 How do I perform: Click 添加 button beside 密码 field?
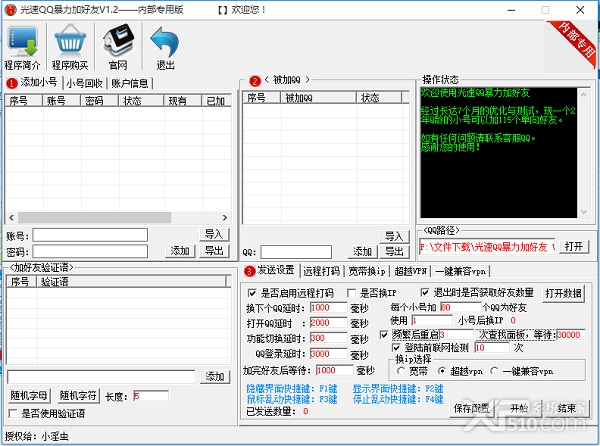(x=180, y=251)
